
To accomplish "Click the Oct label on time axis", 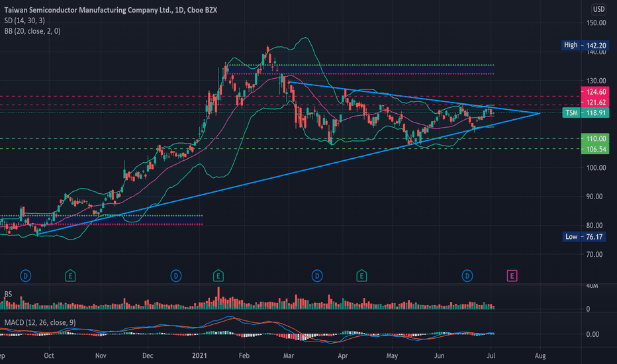I will point(49,356).
